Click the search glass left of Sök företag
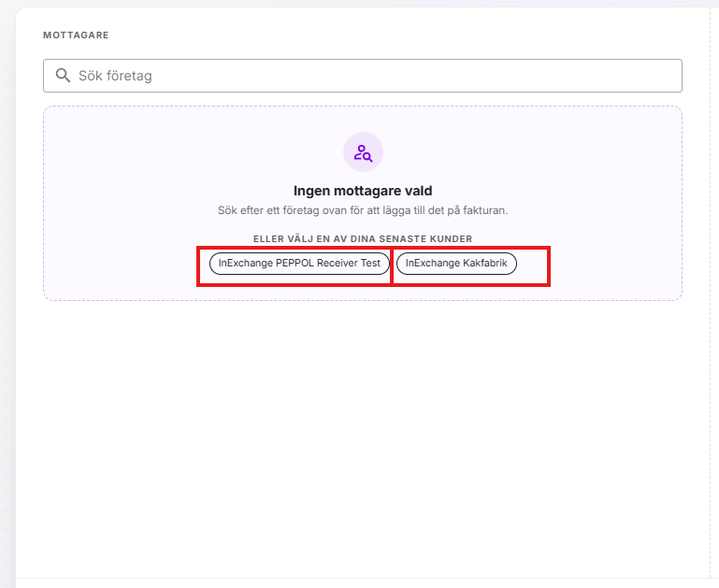Image resolution: width=719 pixels, height=588 pixels. [63, 75]
